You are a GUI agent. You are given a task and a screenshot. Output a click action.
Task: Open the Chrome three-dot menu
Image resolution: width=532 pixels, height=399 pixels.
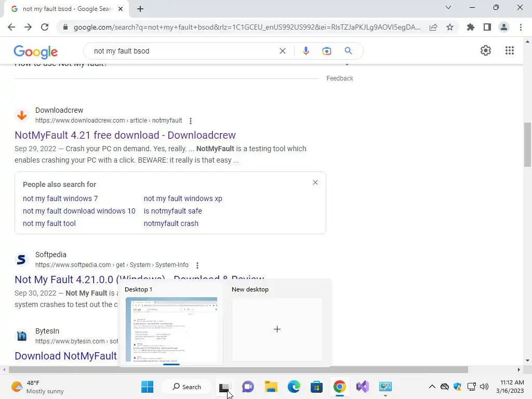click(x=521, y=27)
